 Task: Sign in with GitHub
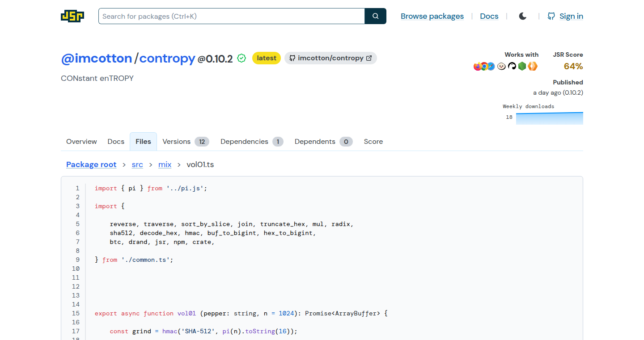(565, 16)
